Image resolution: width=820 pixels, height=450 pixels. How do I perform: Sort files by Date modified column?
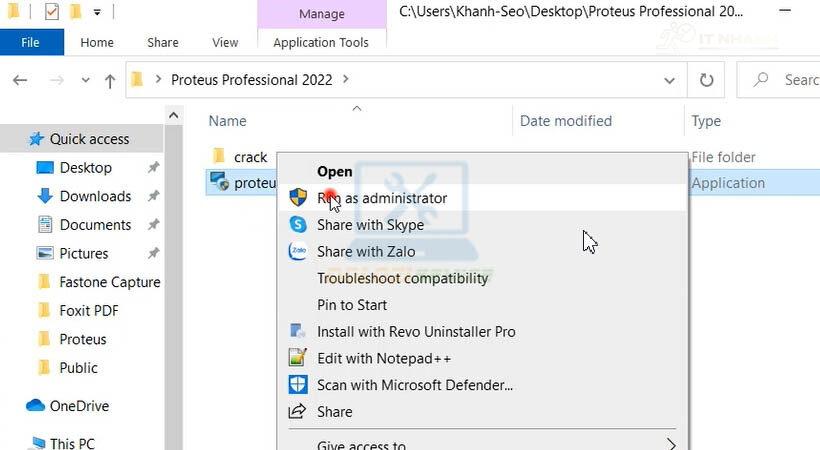566,121
